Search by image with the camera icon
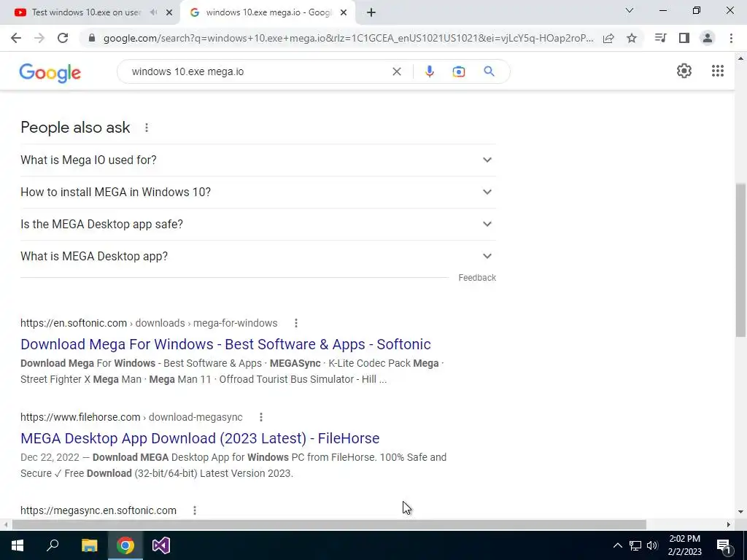The image size is (747, 560). coord(458,71)
